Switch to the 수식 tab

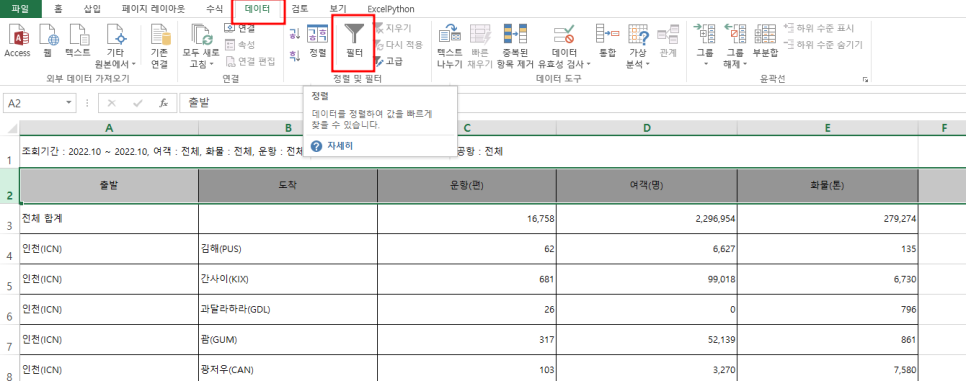pyautogui.click(x=214, y=9)
